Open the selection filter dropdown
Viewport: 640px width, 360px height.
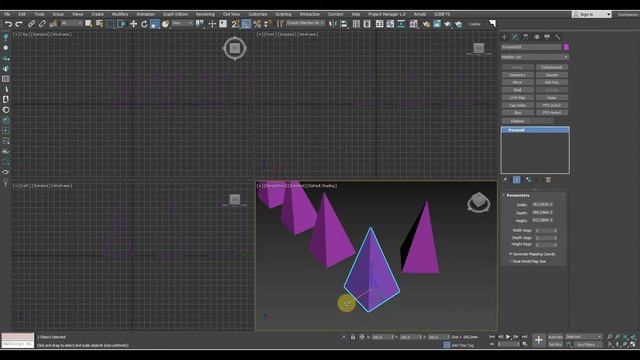point(71,24)
